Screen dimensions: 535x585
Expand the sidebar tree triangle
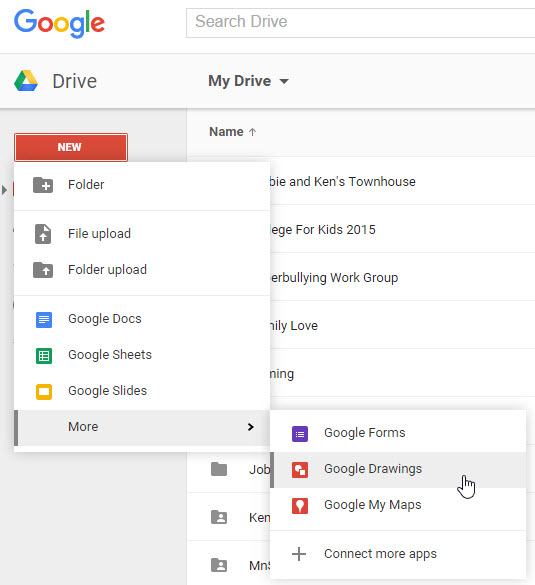coord(4,190)
